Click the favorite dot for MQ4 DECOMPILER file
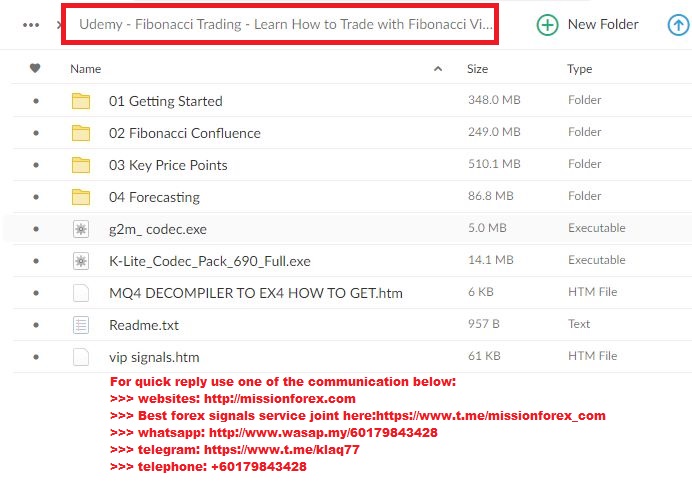692x495 pixels. pyautogui.click(x=36, y=293)
